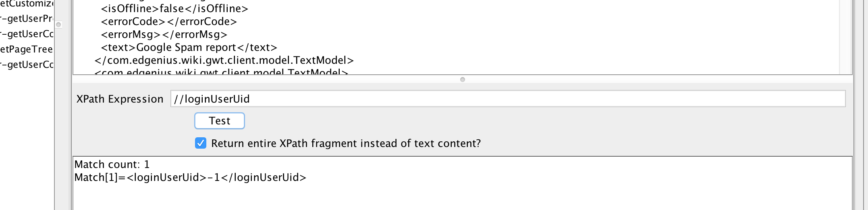The height and width of the screenshot is (210, 868).
Task: Toggle Return entire XPath fragment checkbox
Action: (x=201, y=143)
